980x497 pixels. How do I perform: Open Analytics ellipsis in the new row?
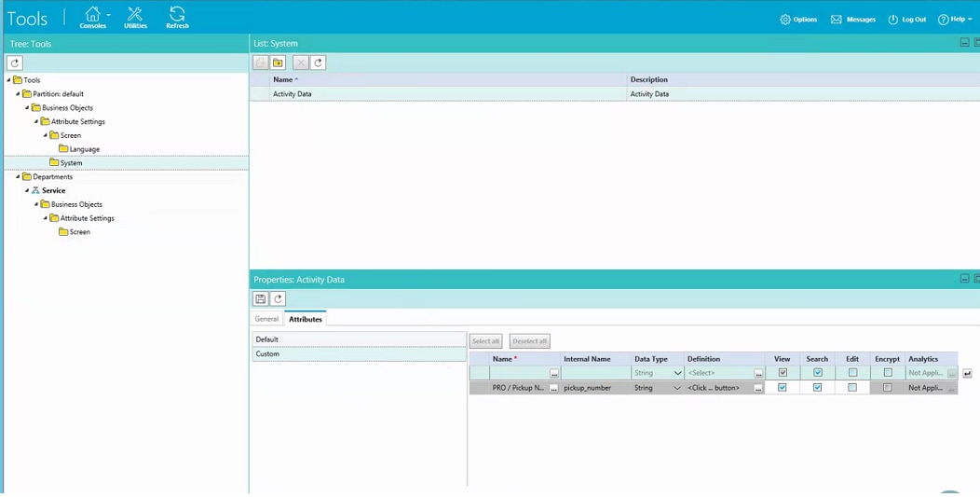[x=951, y=373]
